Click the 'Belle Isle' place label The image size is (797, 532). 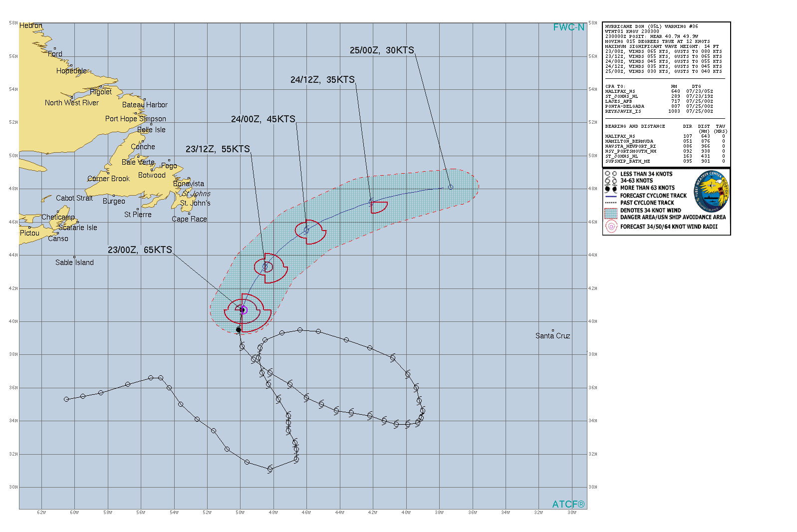151,130
